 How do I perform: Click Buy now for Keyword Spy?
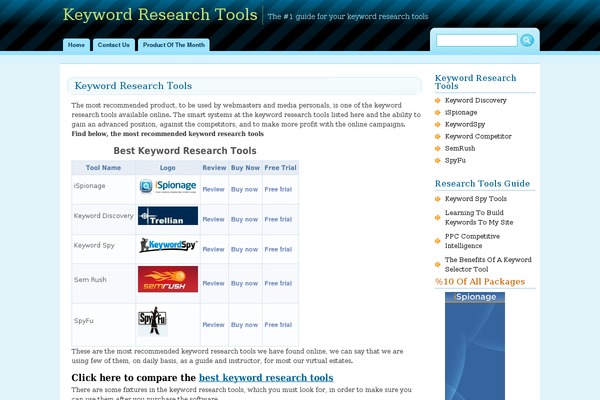pyautogui.click(x=245, y=249)
